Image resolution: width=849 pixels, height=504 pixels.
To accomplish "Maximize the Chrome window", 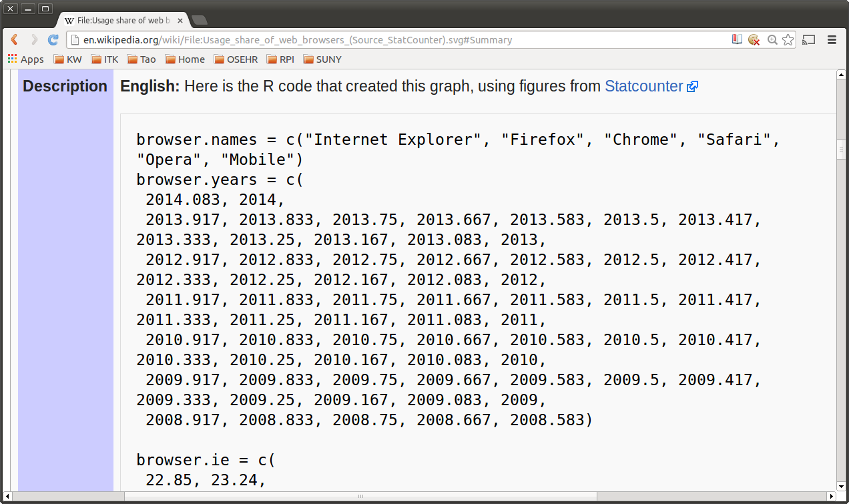I will point(45,9).
